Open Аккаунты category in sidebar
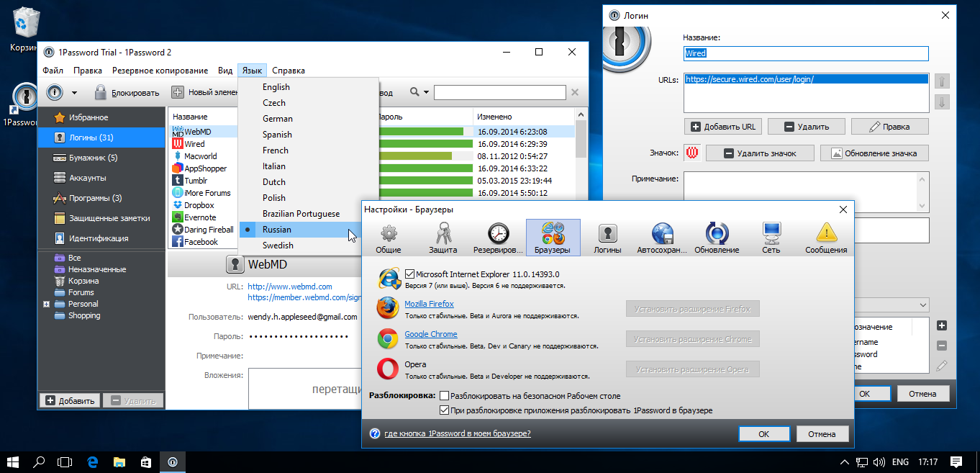The image size is (980, 473). tap(101, 178)
